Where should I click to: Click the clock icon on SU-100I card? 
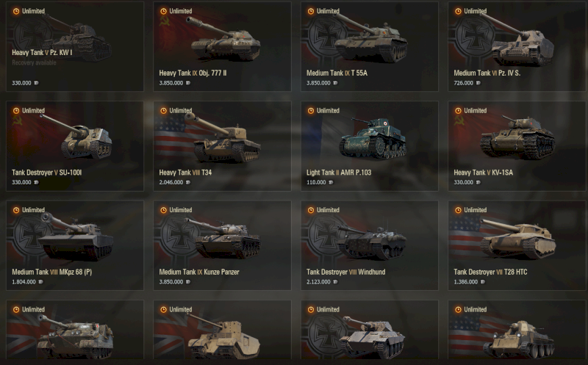tap(16, 111)
